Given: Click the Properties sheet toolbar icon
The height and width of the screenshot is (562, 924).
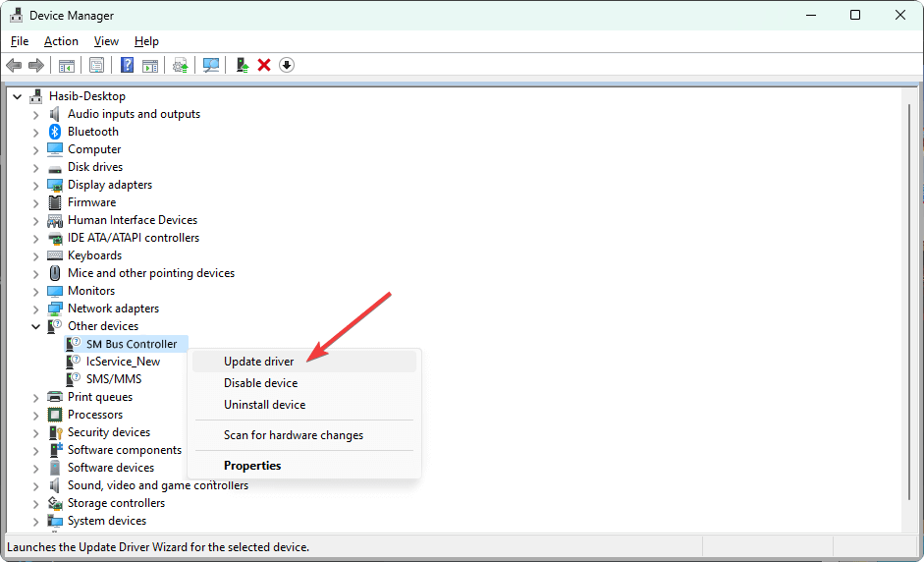Looking at the screenshot, I should (96, 65).
